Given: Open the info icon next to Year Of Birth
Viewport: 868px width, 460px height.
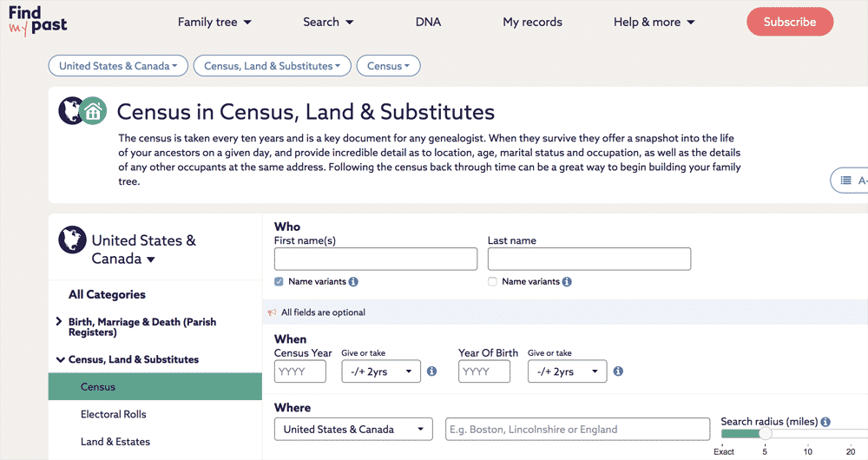Looking at the screenshot, I should [618, 371].
